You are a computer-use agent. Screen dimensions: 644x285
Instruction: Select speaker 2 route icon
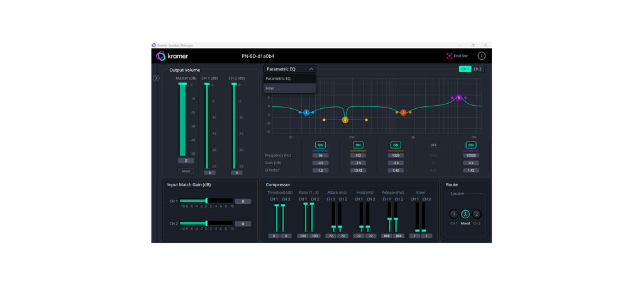pyautogui.click(x=477, y=214)
